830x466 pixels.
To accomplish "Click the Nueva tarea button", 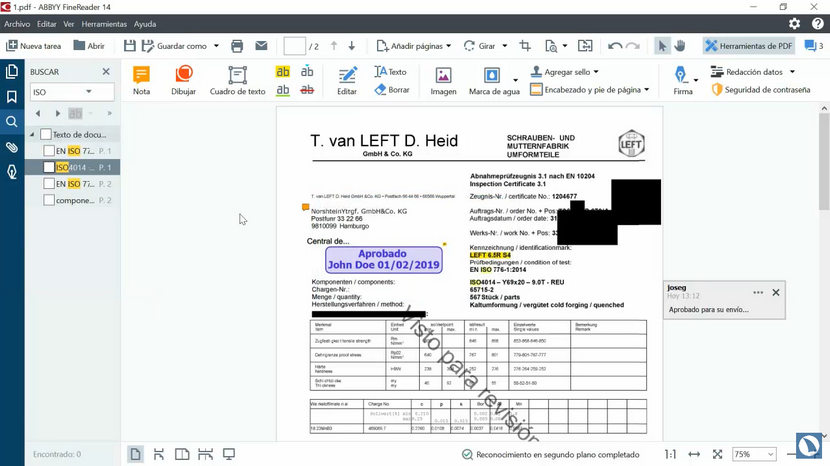I will (x=33, y=46).
